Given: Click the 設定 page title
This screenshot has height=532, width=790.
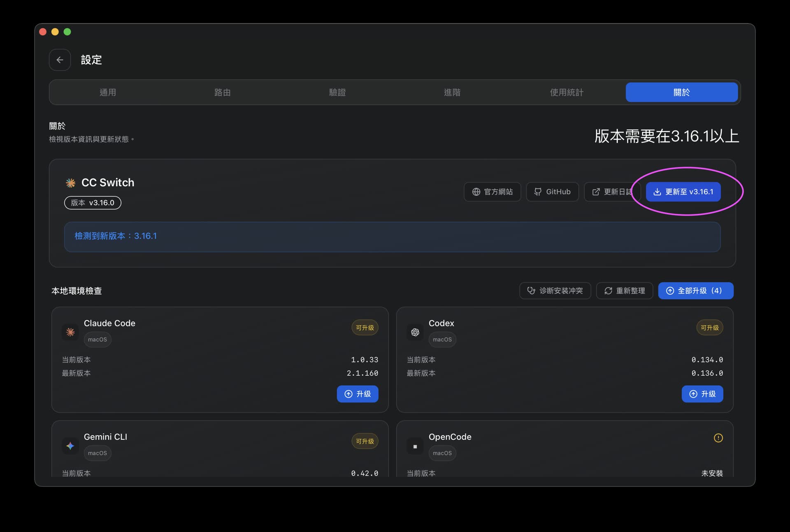Looking at the screenshot, I should pyautogui.click(x=91, y=60).
